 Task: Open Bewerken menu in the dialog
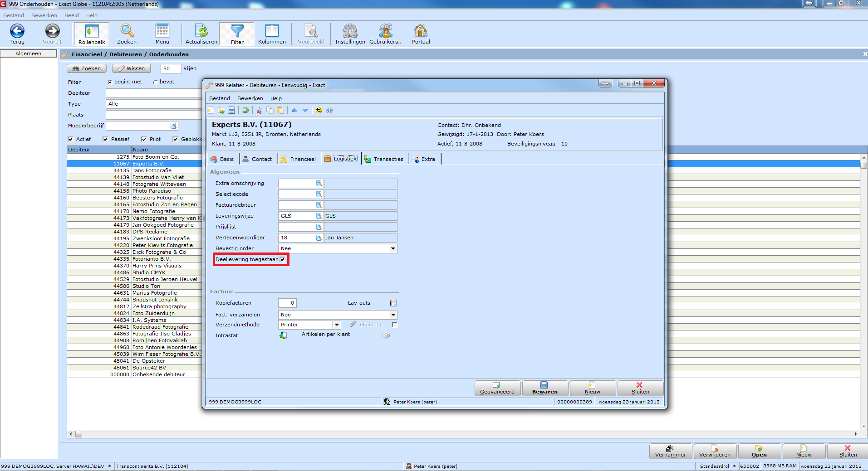250,98
